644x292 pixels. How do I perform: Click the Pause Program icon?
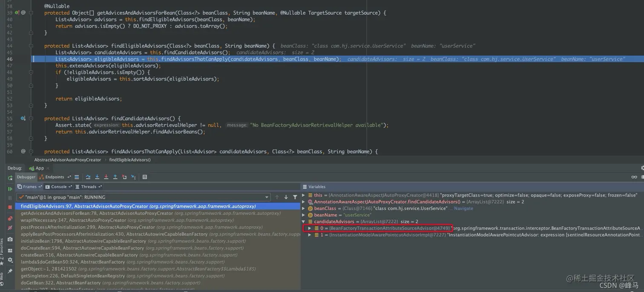[10, 198]
